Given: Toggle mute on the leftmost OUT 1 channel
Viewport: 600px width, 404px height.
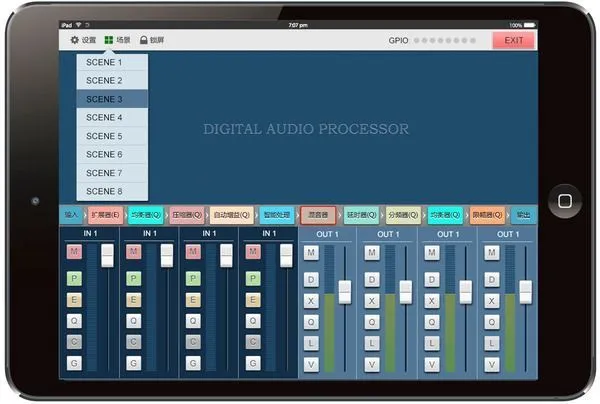Looking at the screenshot, I should [311, 252].
